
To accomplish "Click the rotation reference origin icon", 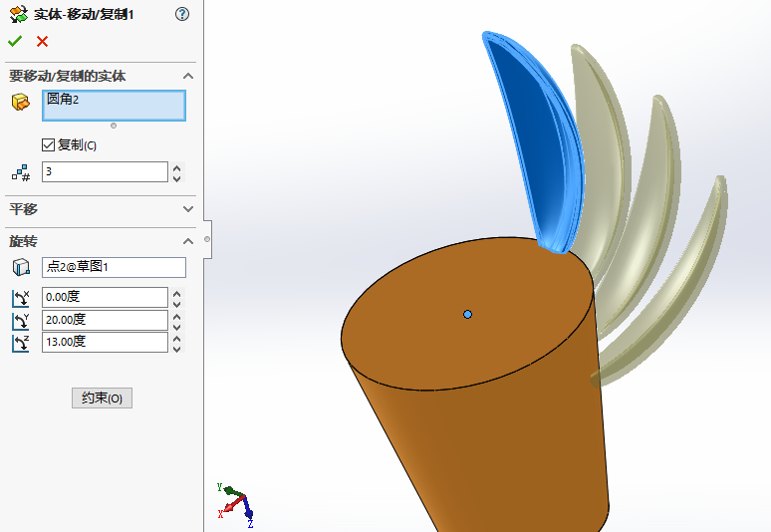I will click(x=20, y=267).
